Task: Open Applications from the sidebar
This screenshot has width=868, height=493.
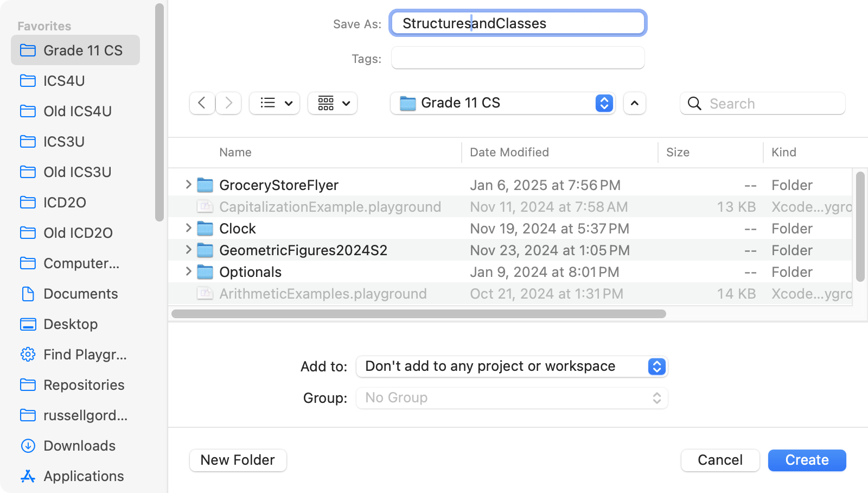Action: click(84, 476)
